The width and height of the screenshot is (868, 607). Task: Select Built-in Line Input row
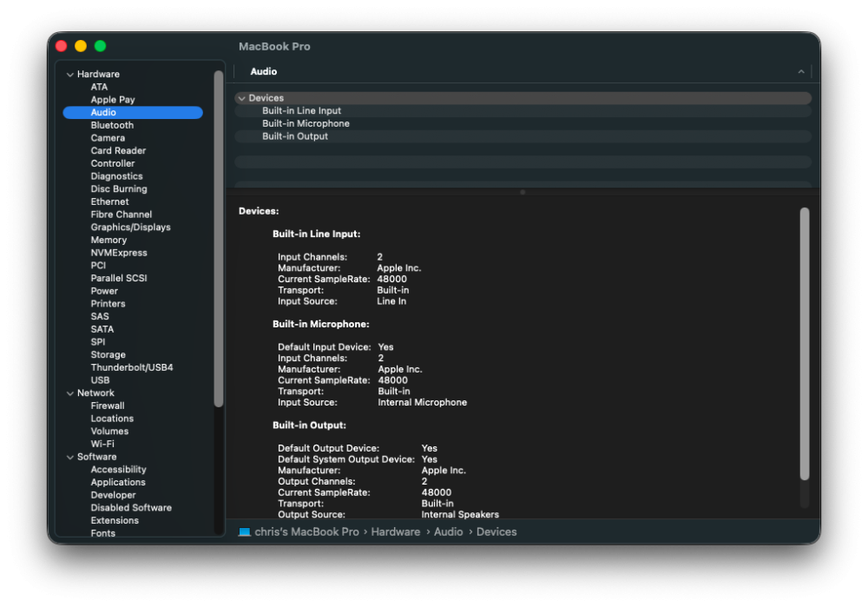tap(523, 111)
